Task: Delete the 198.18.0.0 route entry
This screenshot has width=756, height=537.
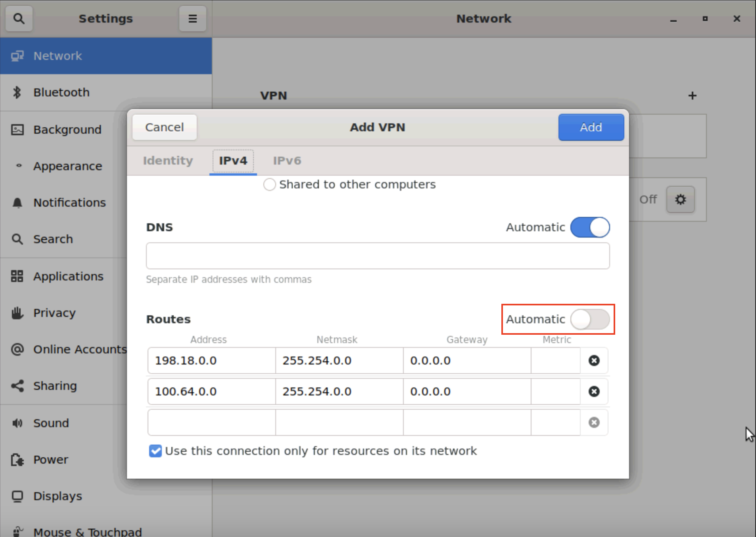Action: [x=594, y=361]
